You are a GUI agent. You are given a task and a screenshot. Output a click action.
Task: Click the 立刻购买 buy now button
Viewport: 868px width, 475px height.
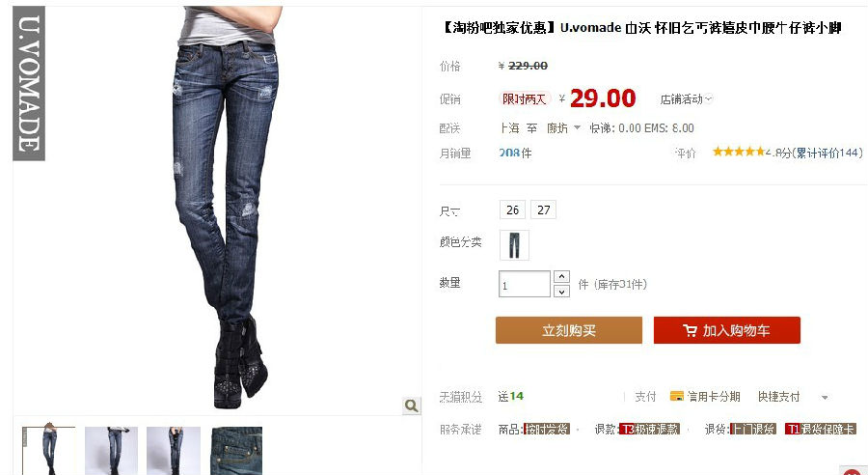click(569, 330)
